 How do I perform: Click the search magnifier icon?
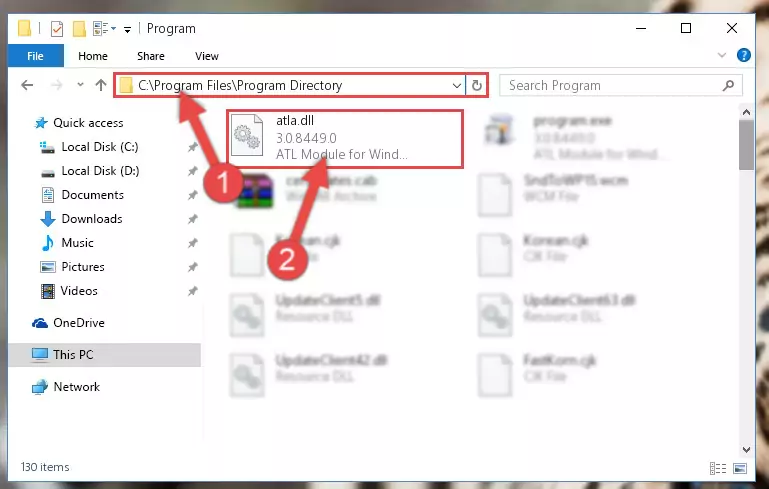(x=728, y=85)
